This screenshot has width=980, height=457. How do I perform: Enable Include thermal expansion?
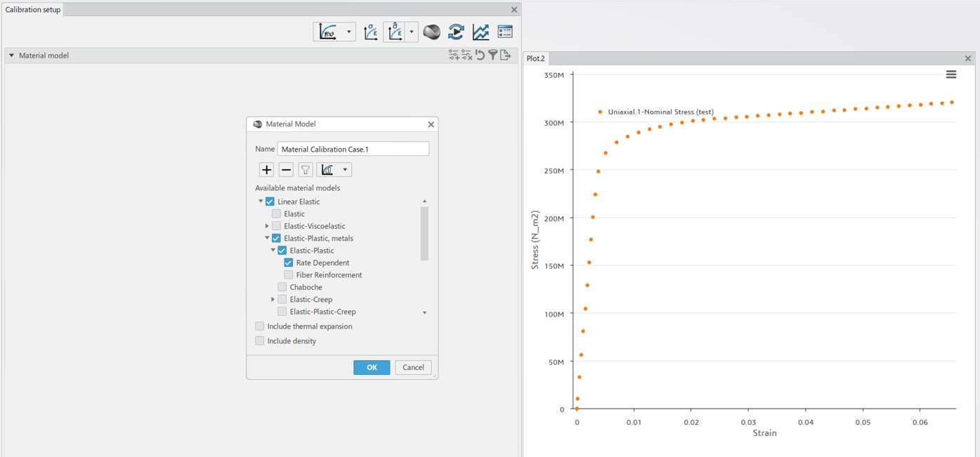pyautogui.click(x=260, y=326)
